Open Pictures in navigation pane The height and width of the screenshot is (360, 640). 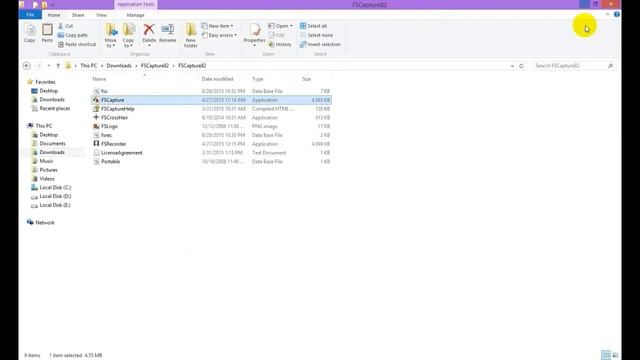pos(48,170)
